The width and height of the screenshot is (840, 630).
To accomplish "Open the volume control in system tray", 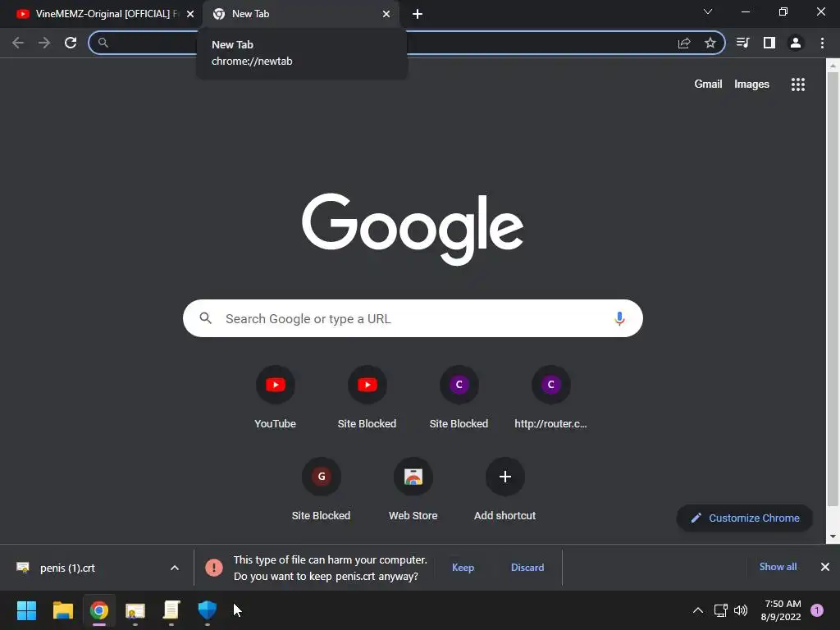I will 741,610.
